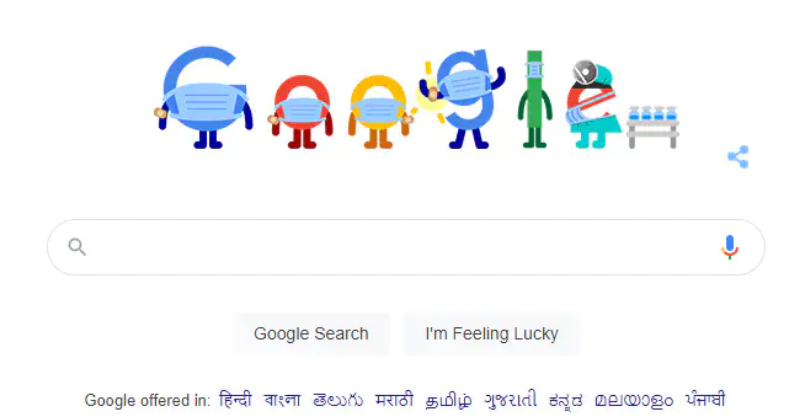Click the teal e doctor doodle character
The width and height of the screenshot is (800, 420).
coord(592,104)
